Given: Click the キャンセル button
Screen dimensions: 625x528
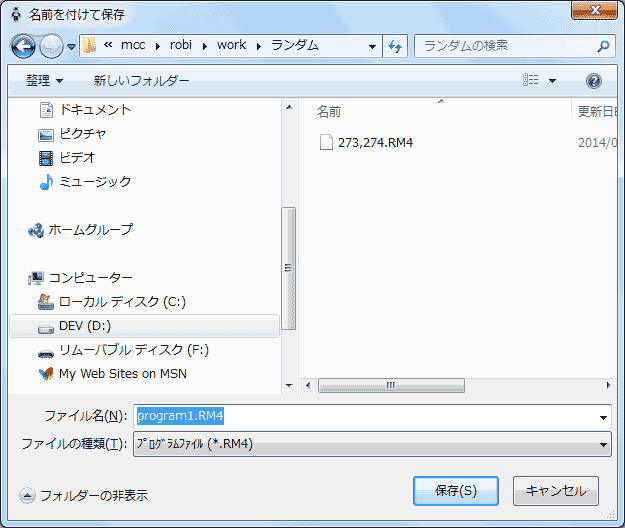Looking at the screenshot, I should [x=556, y=491].
